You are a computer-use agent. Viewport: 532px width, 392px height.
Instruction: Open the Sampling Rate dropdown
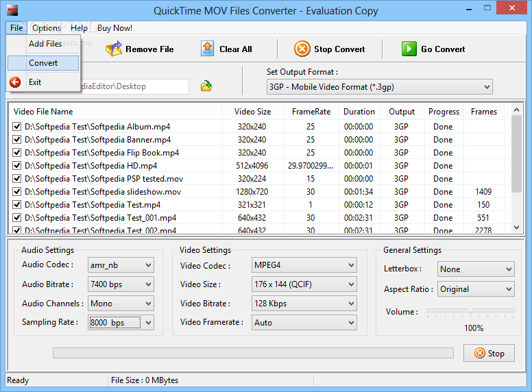121,323
